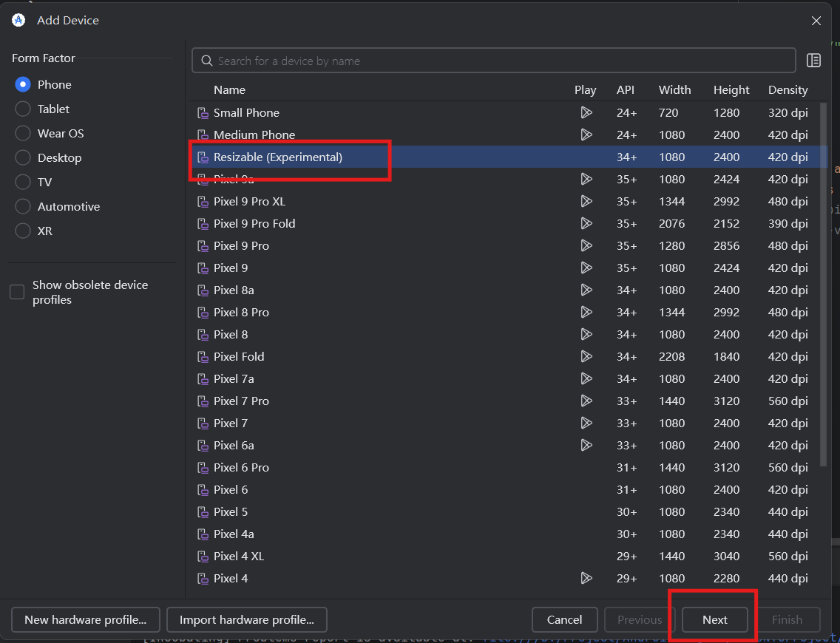Viewport: 840px width, 643px height.
Task: Click device icon for Pixel Fold
Action: (x=203, y=357)
